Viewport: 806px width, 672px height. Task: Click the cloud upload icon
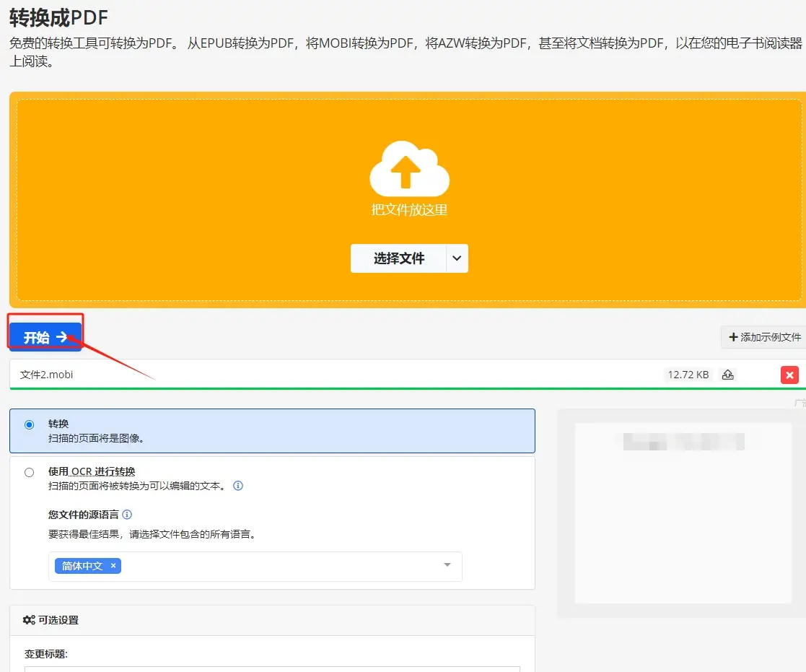point(409,168)
